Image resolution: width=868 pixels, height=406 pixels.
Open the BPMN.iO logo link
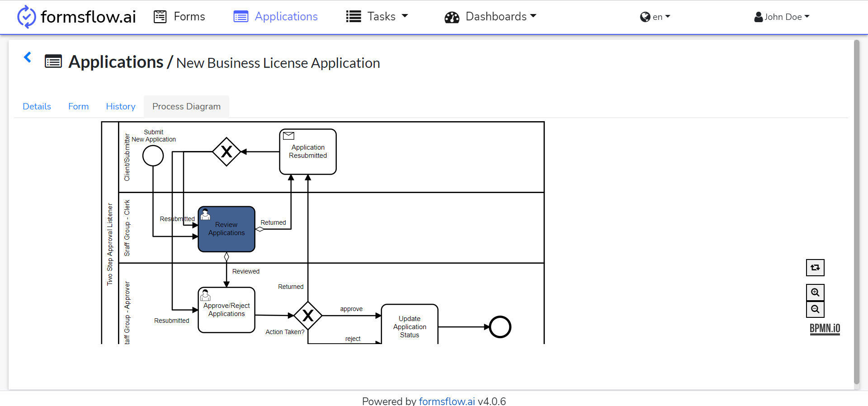tap(825, 329)
